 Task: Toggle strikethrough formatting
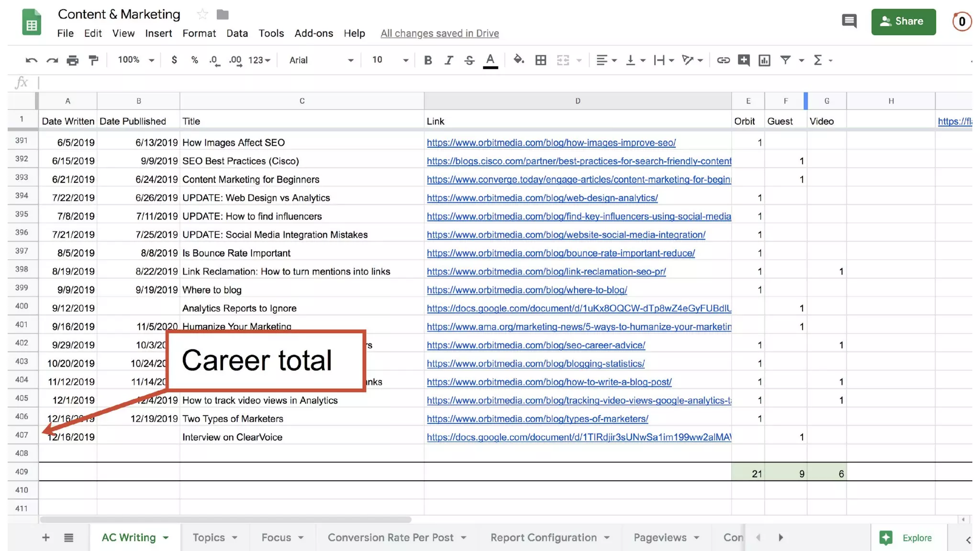click(x=469, y=60)
